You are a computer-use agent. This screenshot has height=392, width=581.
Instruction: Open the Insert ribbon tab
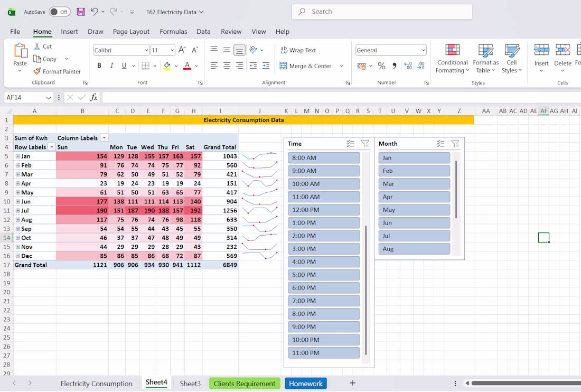click(x=69, y=32)
